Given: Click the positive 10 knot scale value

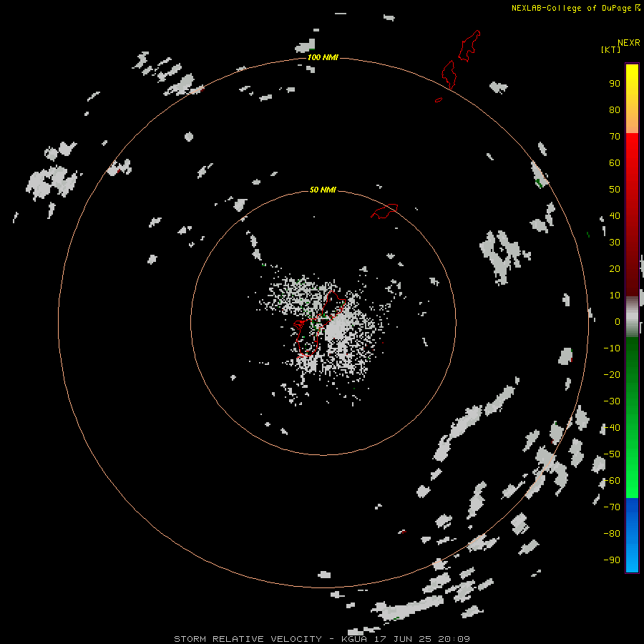Looking at the screenshot, I should pos(615,296).
